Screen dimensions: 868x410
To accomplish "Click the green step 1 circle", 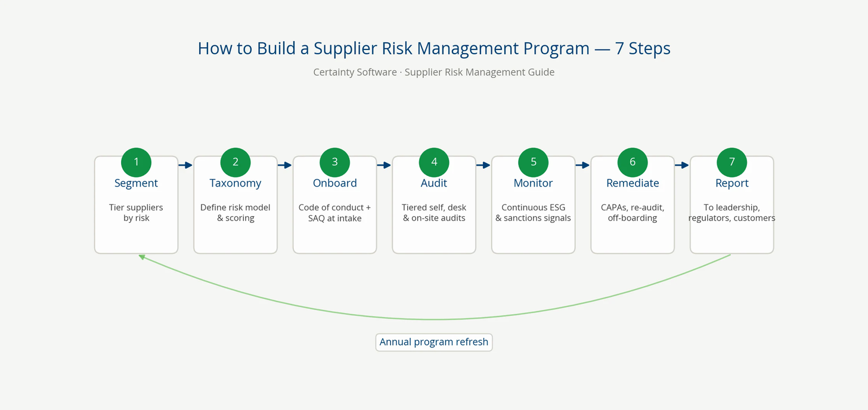I will [136, 162].
